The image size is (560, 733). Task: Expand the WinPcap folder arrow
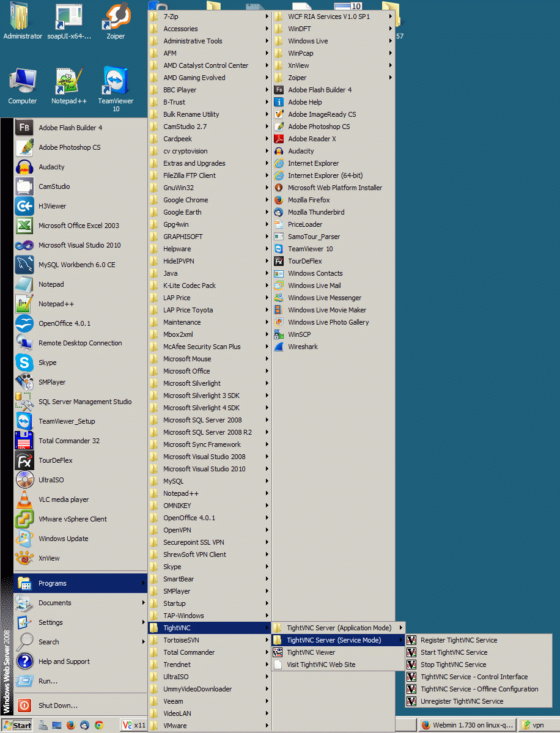click(390, 53)
